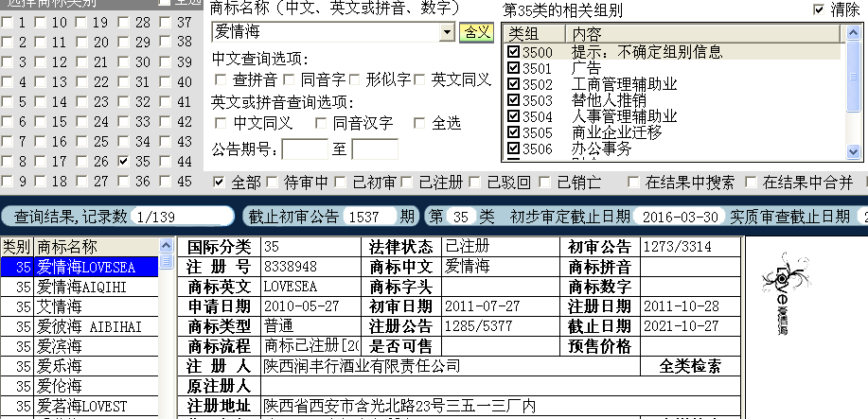
Task: Enable 同音字 option
Action: click(x=289, y=79)
